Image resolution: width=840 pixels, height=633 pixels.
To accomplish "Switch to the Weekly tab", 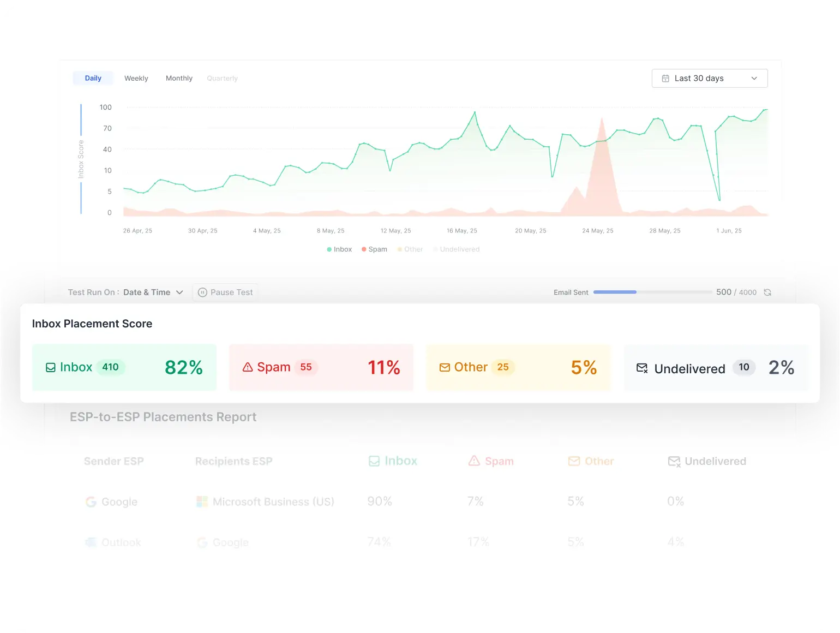I will tap(136, 78).
